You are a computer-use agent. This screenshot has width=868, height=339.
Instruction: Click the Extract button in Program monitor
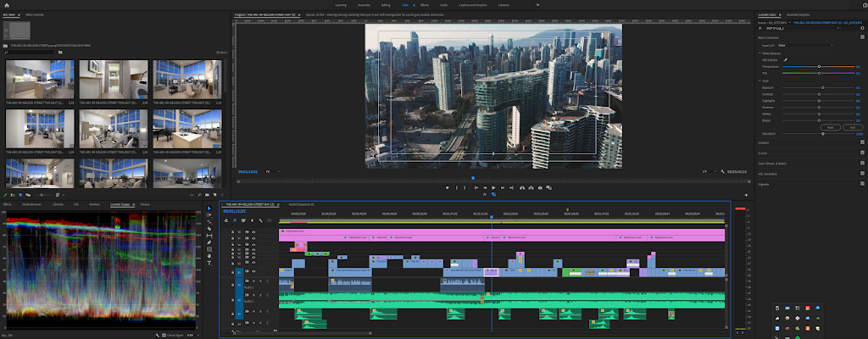(531, 188)
